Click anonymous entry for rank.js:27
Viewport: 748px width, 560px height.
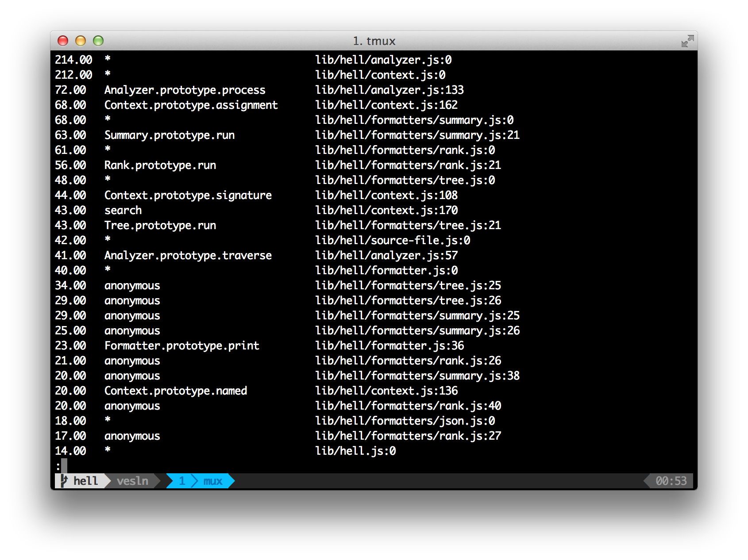(132, 436)
